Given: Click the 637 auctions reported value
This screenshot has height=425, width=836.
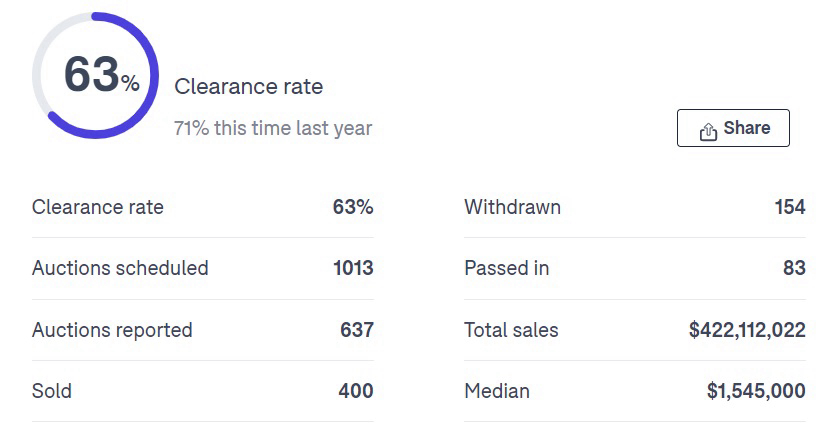Looking at the screenshot, I should pos(357,330).
